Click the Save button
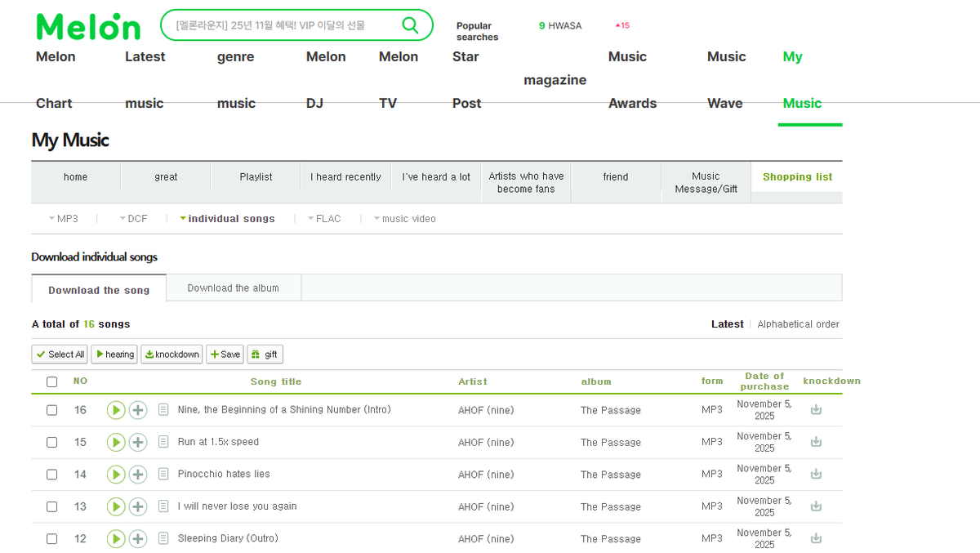 tap(225, 355)
